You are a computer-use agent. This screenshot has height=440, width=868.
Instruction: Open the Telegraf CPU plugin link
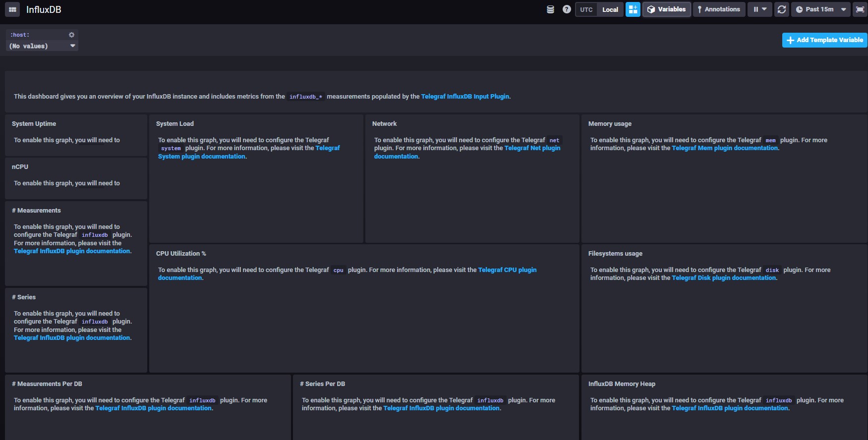point(507,270)
